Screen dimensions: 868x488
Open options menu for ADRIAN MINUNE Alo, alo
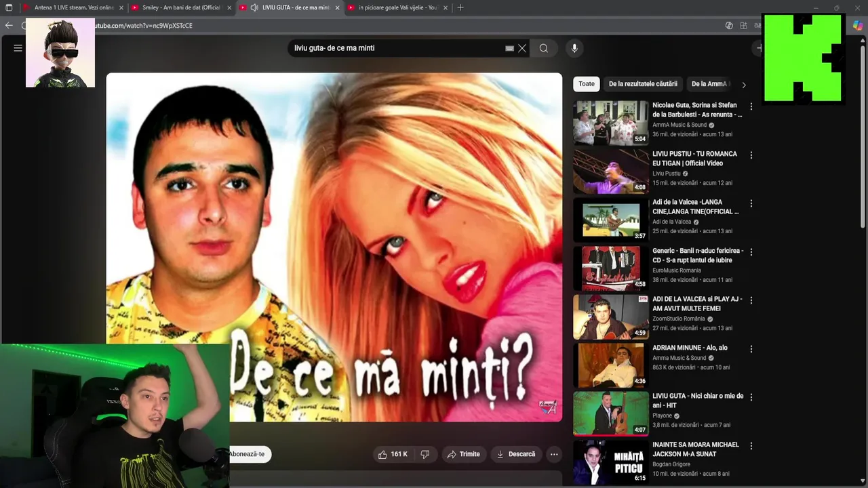751,349
